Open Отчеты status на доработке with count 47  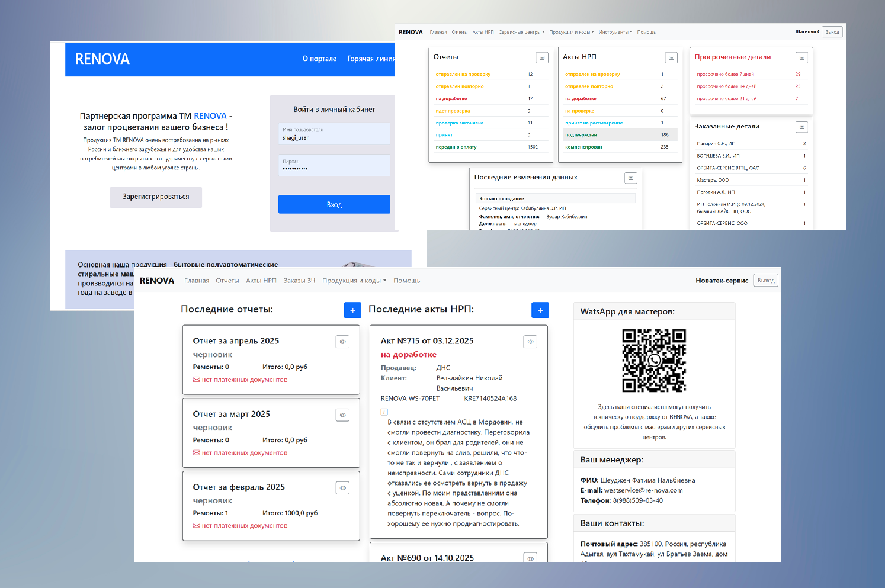(x=490, y=99)
